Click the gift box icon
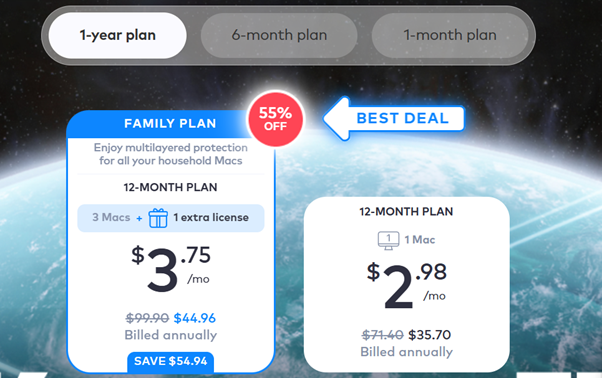The height and width of the screenshot is (378, 602). click(158, 218)
